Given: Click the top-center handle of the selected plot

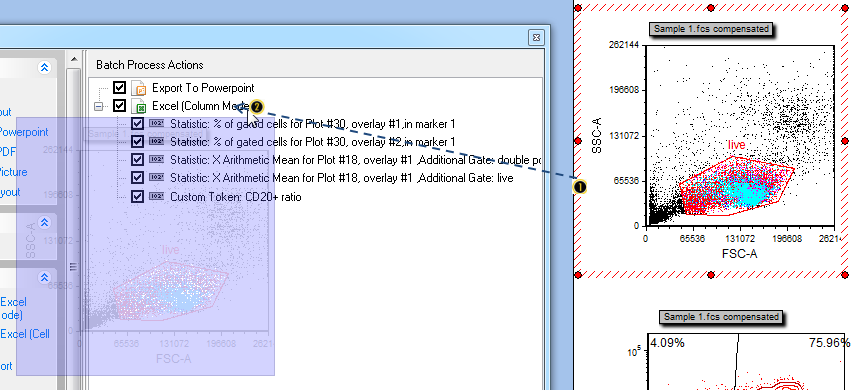Looking at the screenshot, I should click(x=712, y=8).
